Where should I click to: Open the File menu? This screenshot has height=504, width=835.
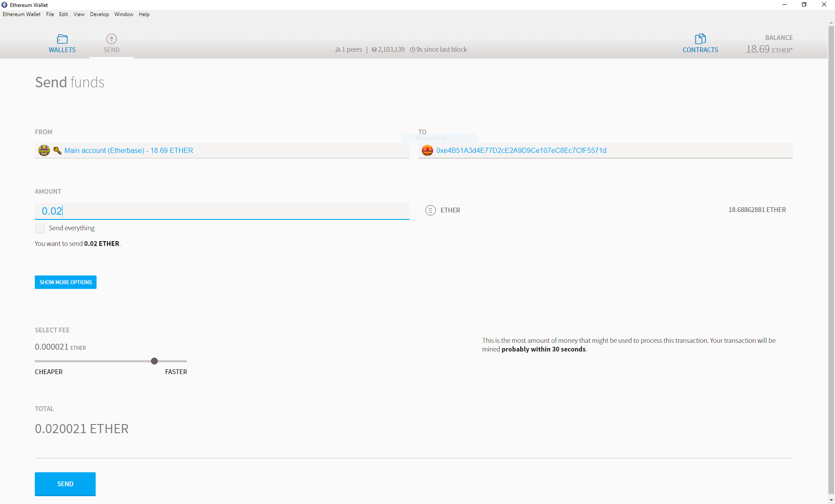click(50, 14)
